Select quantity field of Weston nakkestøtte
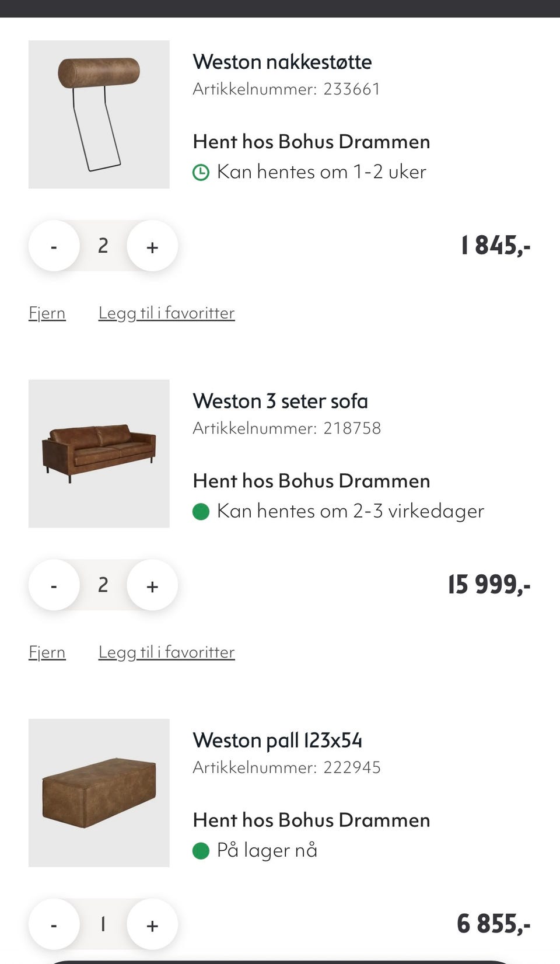 pos(103,246)
